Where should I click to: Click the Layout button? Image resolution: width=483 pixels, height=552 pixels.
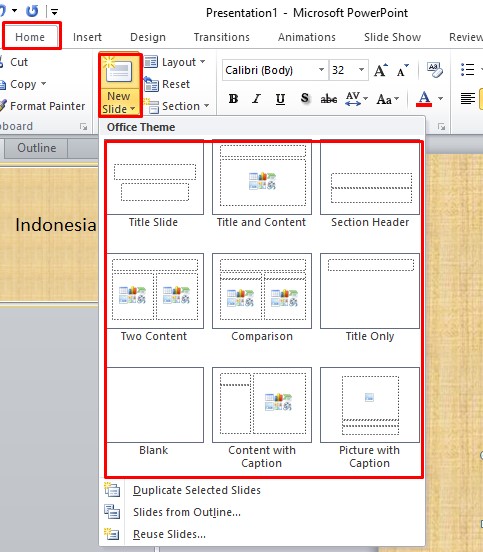(175, 62)
